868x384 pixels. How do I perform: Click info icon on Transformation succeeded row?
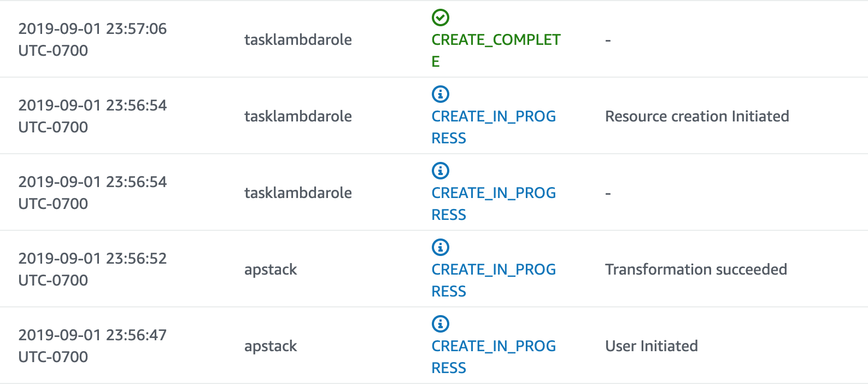coord(440,247)
